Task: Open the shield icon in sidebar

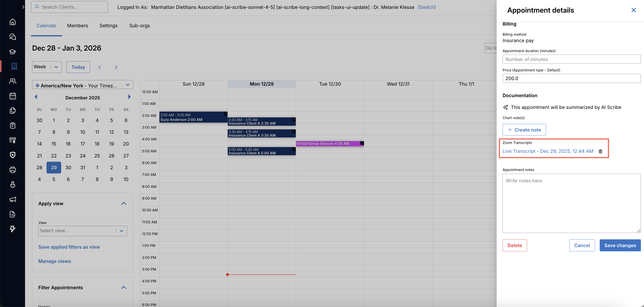Action: (12, 155)
